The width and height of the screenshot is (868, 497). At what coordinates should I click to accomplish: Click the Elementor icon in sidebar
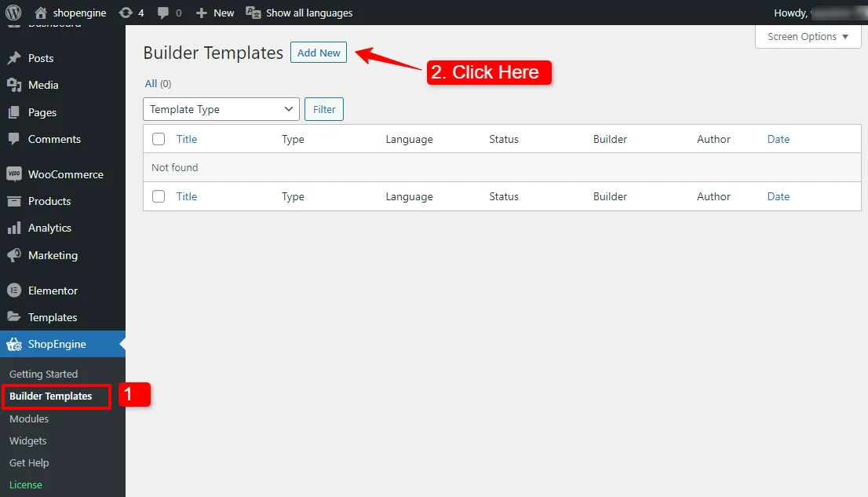pyautogui.click(x=14, y=291)
